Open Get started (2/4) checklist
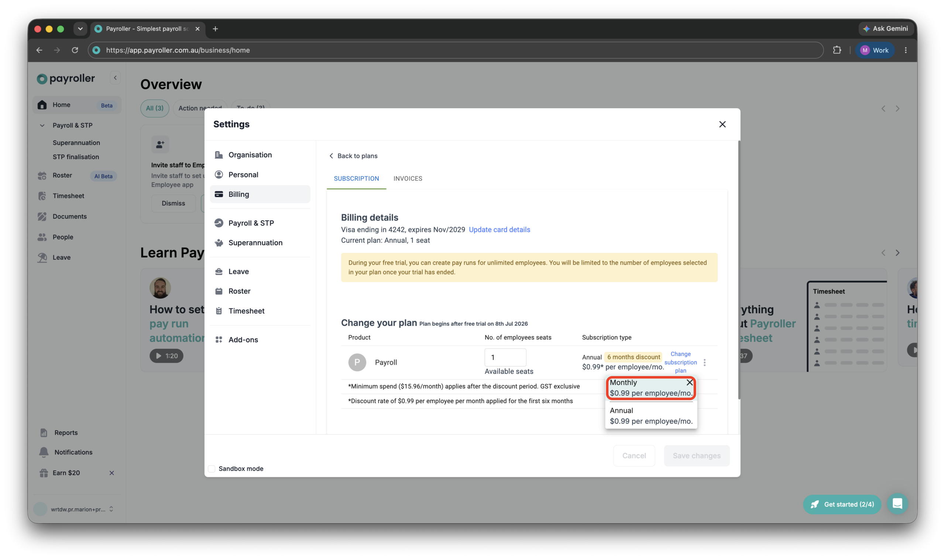 [x=842, y=504]
